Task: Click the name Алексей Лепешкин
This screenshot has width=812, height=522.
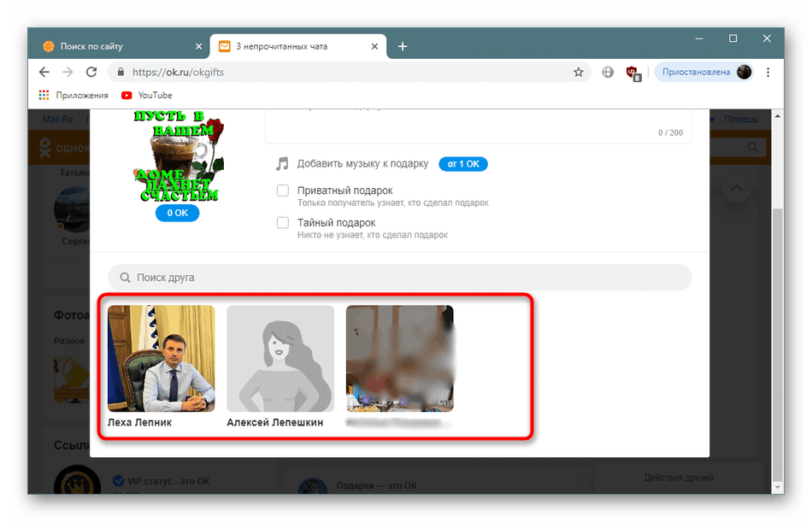Action: (x=274, y=422)
